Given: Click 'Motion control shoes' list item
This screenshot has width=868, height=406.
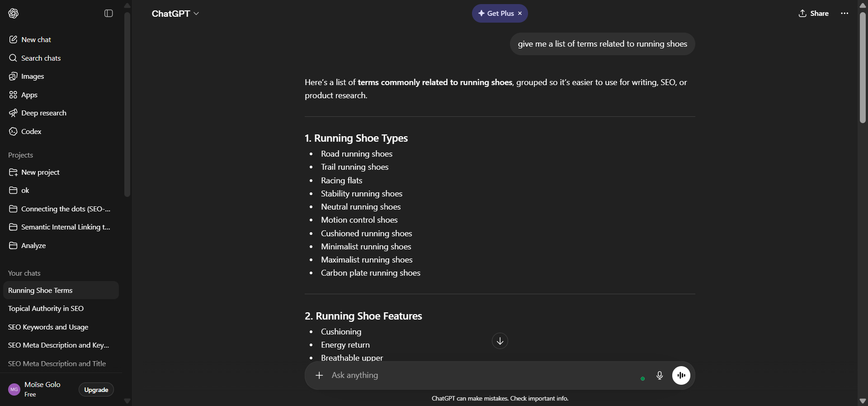Looking at the screenshot, I should (x=359, y=220).
